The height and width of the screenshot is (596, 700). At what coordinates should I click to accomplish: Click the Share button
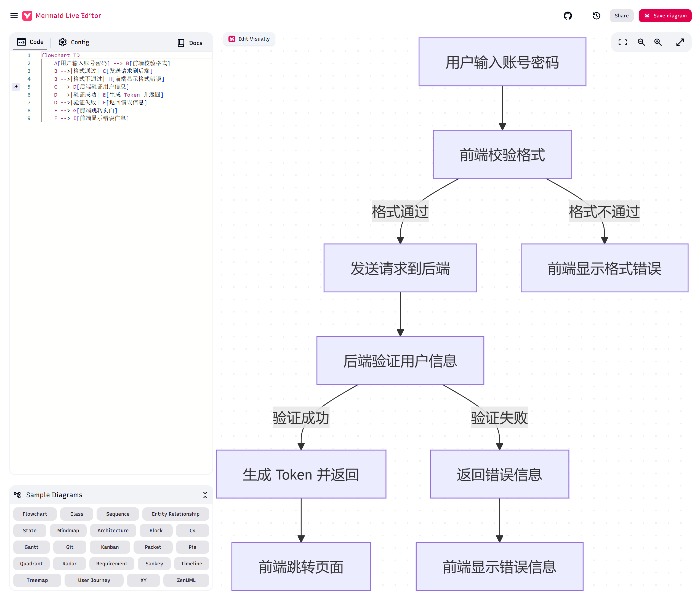coord(621,15)
